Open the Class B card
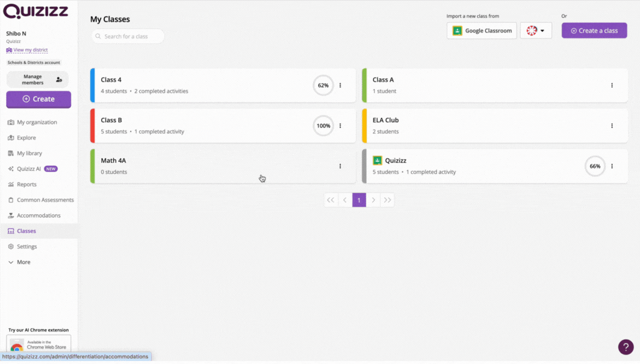The height and width of the screenshot is (364, 640). 223,126
